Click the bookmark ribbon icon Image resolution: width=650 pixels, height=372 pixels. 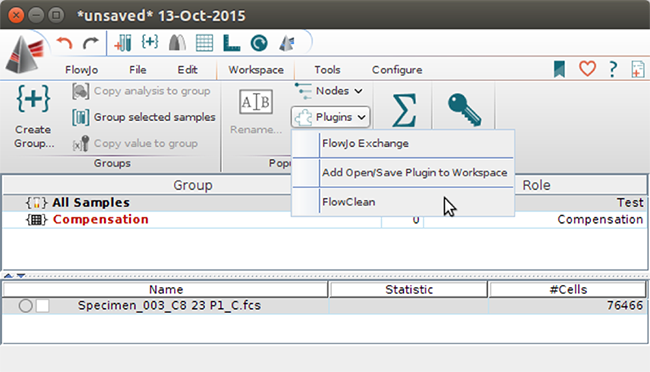click(x=559, y=69)
